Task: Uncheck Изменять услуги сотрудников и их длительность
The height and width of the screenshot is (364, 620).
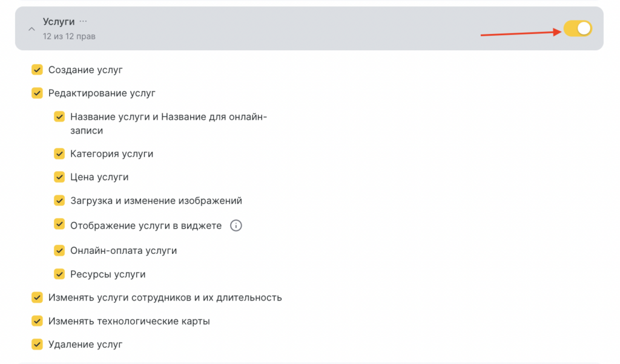Action: pyautogui.click(x=38, y=297)
